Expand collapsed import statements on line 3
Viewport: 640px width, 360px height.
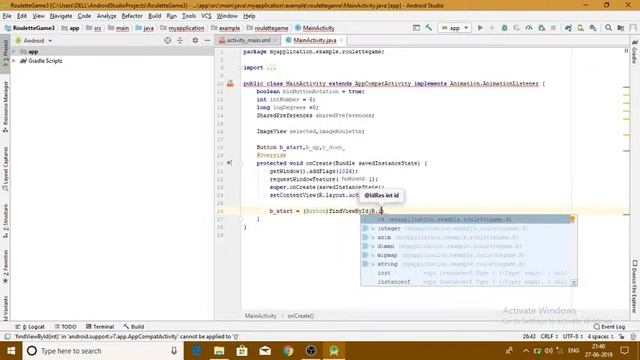(x=271, y=68)
